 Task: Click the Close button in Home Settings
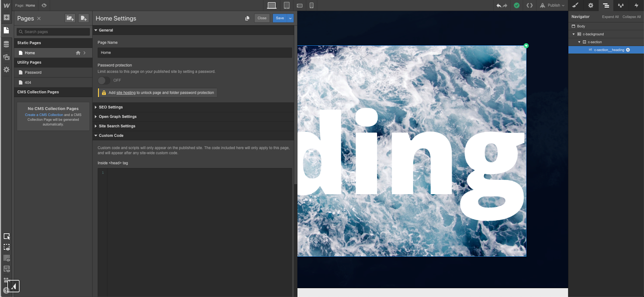pyautogui.click(x=262, y=18)
